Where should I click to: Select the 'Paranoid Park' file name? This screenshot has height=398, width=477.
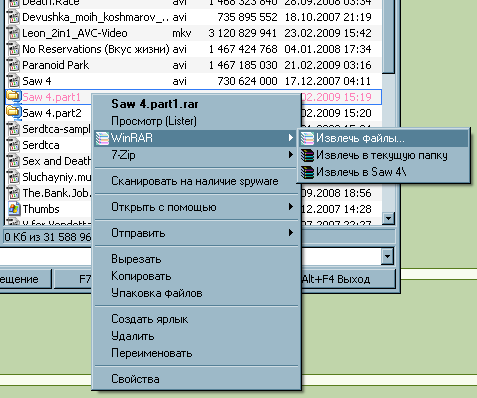(x=56, y=65)
